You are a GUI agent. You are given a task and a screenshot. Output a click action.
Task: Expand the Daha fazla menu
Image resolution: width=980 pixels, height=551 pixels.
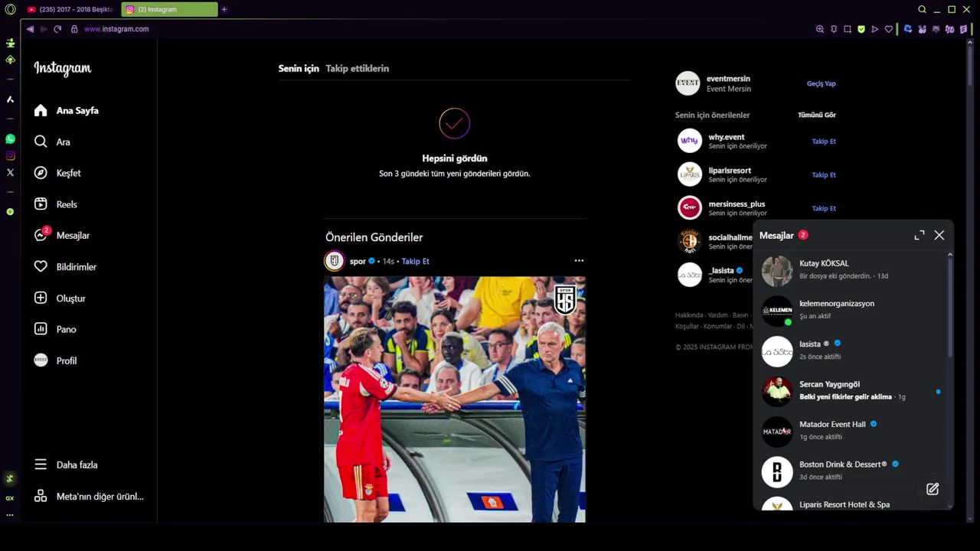tap(66, 465)
